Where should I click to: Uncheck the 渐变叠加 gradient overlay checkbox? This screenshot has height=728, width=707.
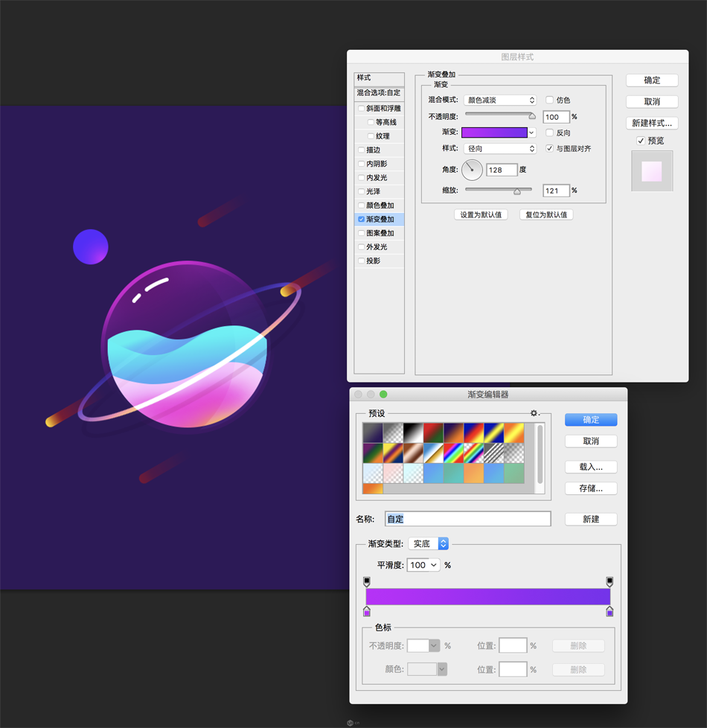(361, 219)
